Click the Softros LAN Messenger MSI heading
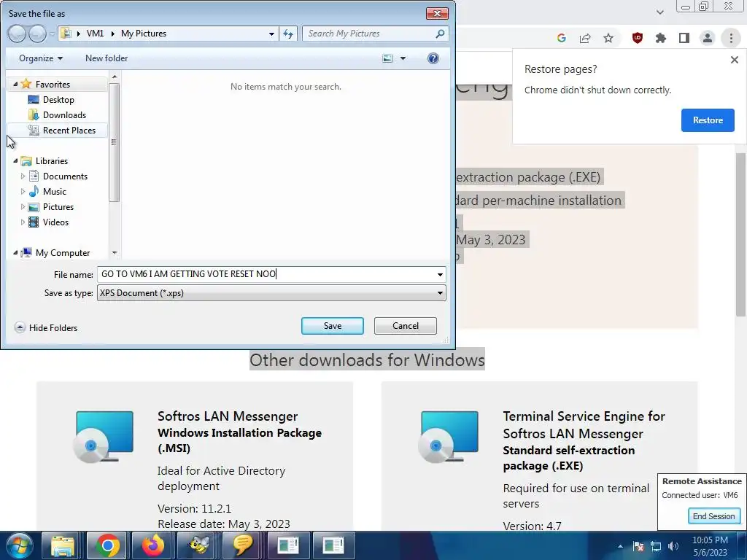Image resolution: width=747 pixels, height=560 pixels. click(x=239, y=432)
